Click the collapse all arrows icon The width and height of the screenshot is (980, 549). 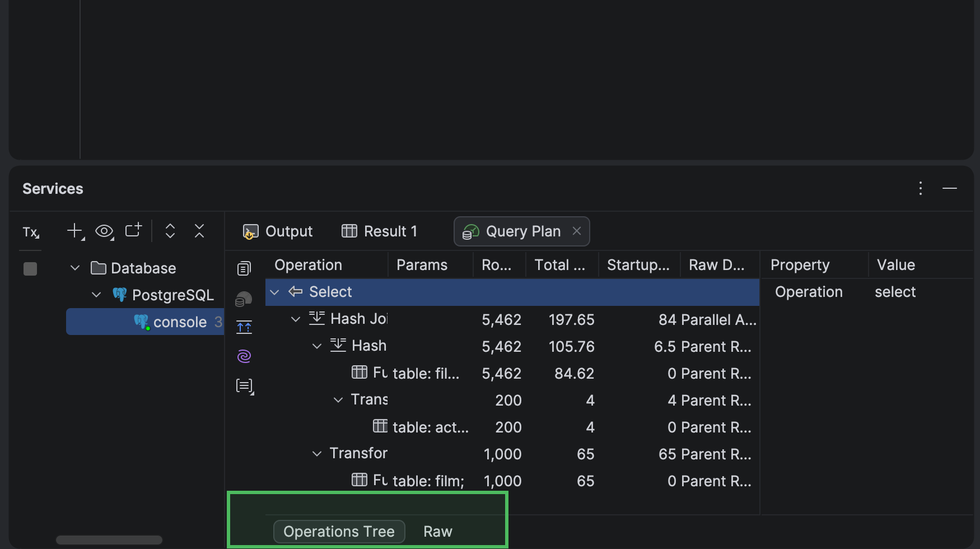click(199, 231)
